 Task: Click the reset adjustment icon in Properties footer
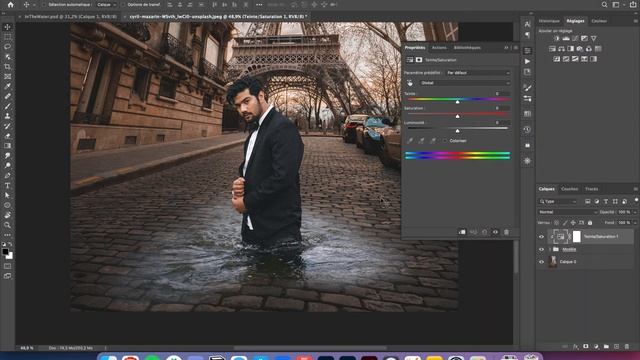tap(484, 232)
